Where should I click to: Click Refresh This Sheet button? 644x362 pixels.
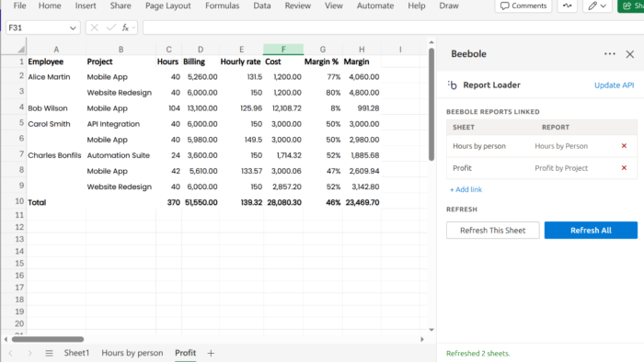[x=493, y=231]
